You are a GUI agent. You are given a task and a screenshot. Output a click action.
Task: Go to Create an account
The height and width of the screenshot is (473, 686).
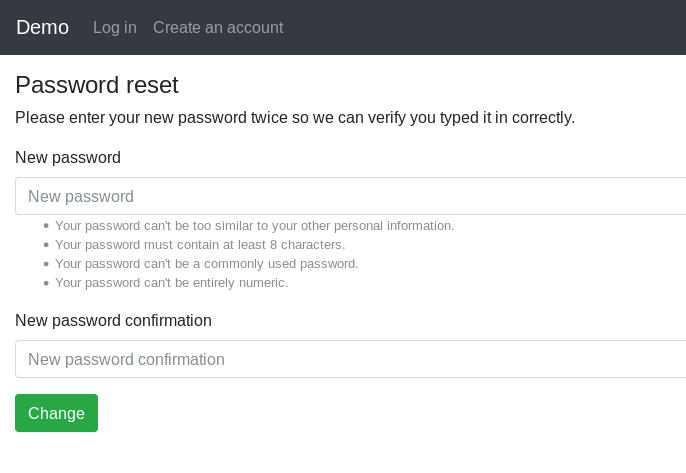(x=218, y=27)
